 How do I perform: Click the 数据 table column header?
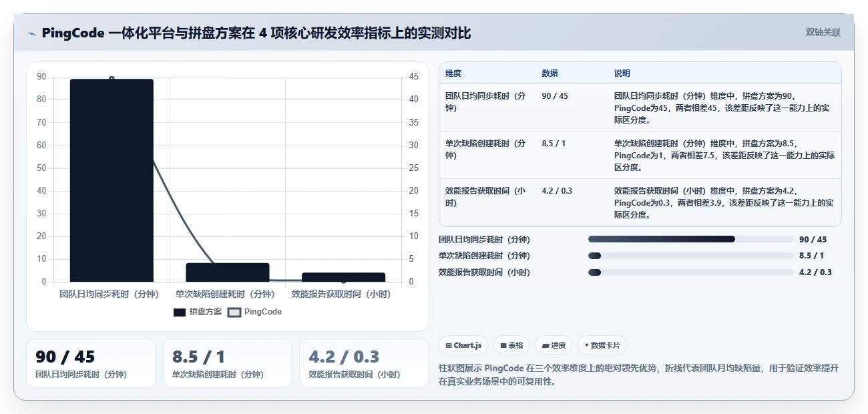pos(550,73)
